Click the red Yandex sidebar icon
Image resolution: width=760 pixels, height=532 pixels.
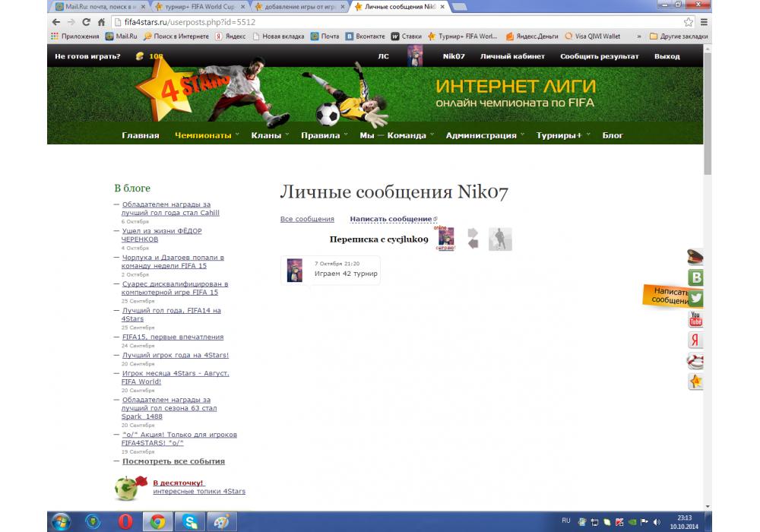695,340
